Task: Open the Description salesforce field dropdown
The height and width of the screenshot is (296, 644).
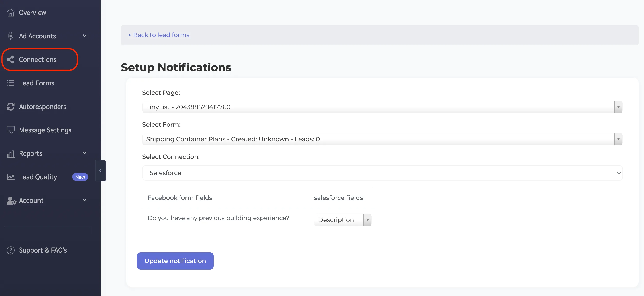Action: click(343, 220)
